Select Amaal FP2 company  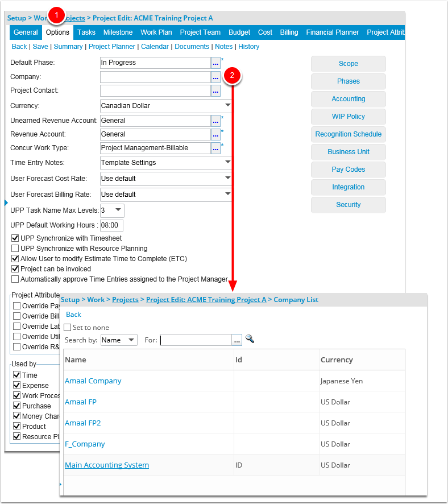tap(82, 423)
